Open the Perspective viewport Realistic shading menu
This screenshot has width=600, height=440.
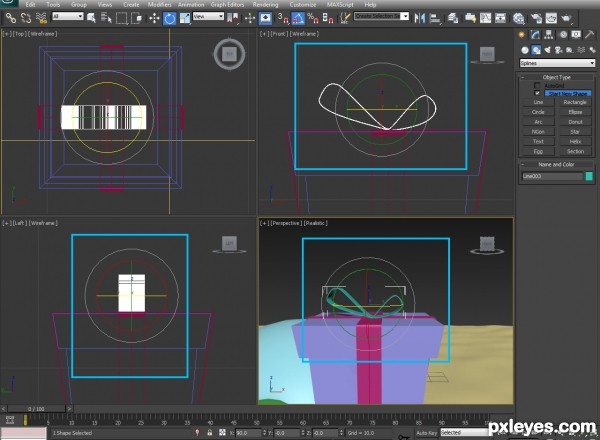316,223
